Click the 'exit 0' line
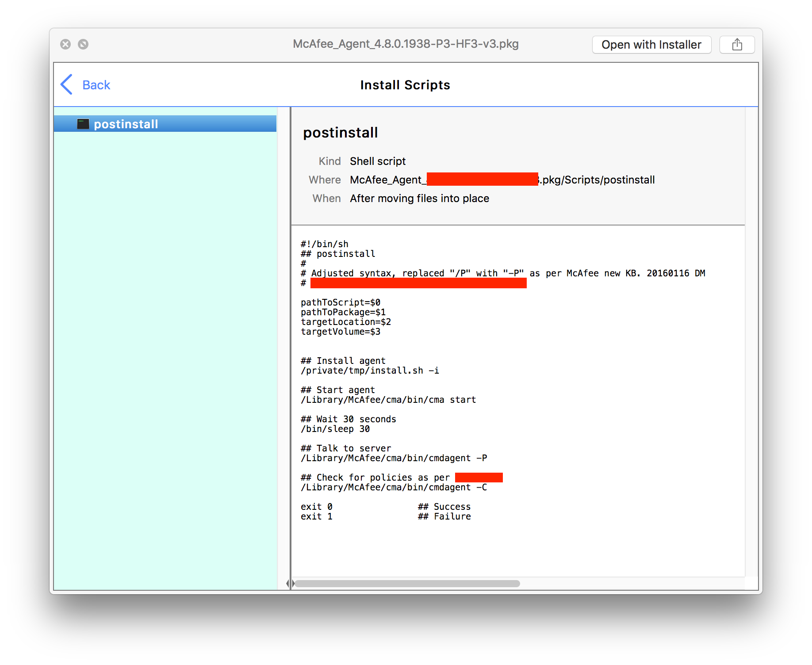This screenshot has width=812, height=665. click(317, 507)
